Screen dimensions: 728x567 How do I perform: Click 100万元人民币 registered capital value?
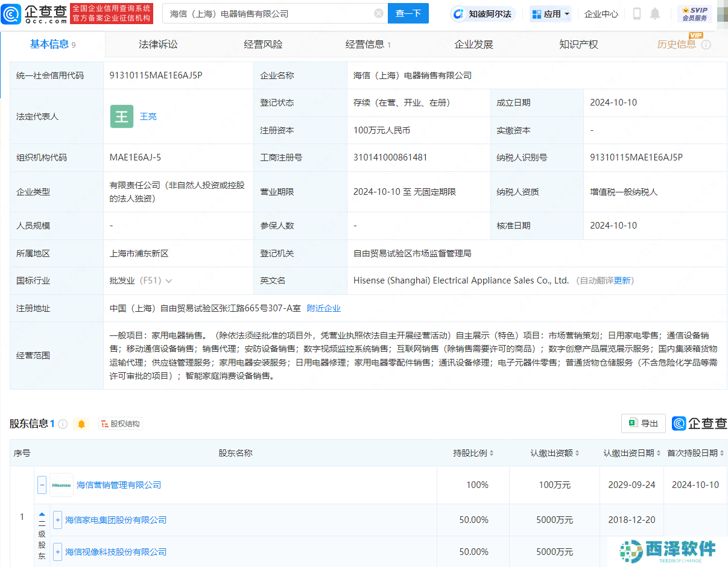coord(382,130)
